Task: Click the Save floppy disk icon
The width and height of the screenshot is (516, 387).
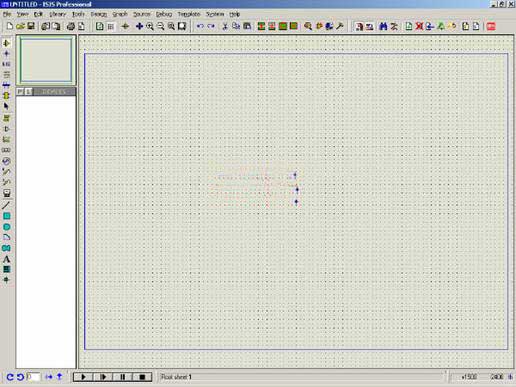Action: pos(31,26)
